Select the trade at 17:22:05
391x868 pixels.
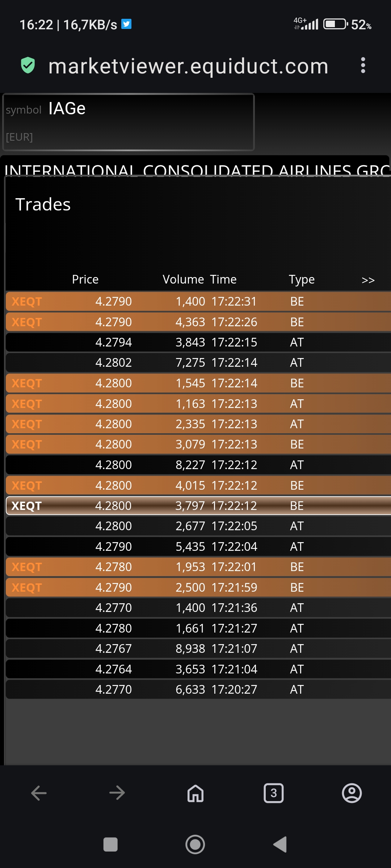198,526
